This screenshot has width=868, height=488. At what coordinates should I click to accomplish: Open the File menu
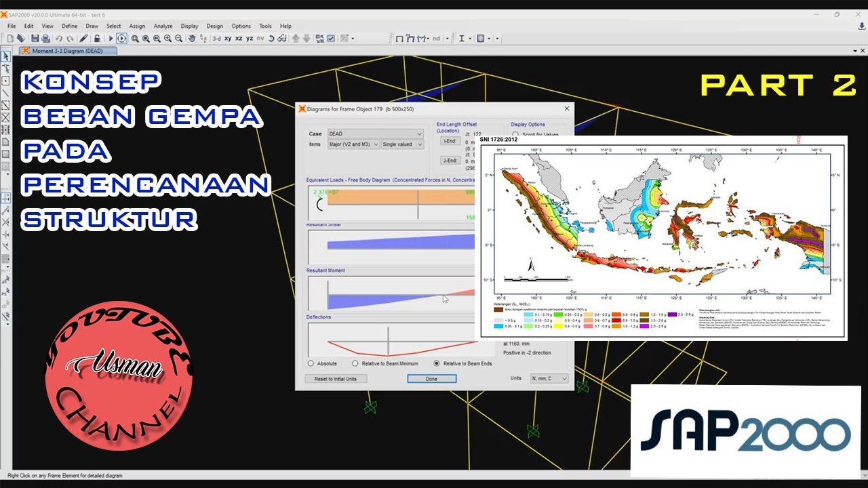pyautogui.click(x=12, y=26)
